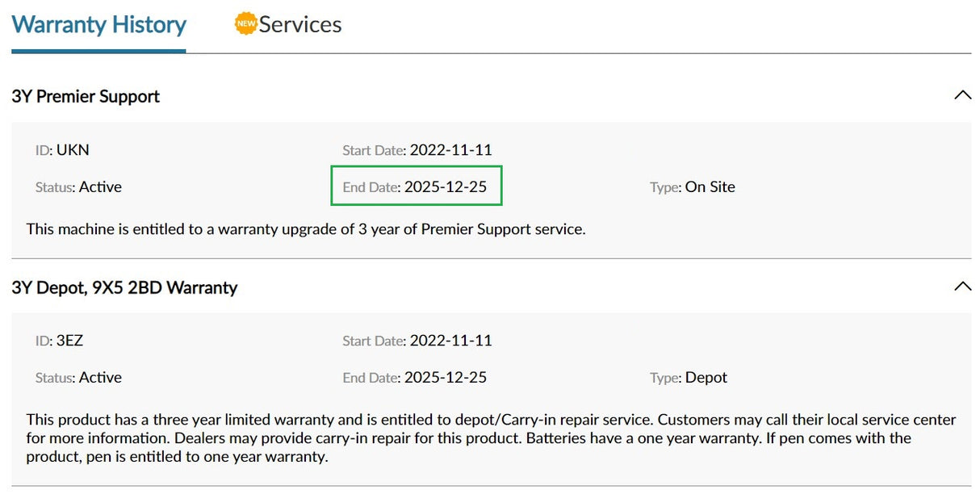This screenshot has height=494, width=980.
Task: Click the 3Y Depot, 9X5 2BD Warranty heading
Action: 124,288
